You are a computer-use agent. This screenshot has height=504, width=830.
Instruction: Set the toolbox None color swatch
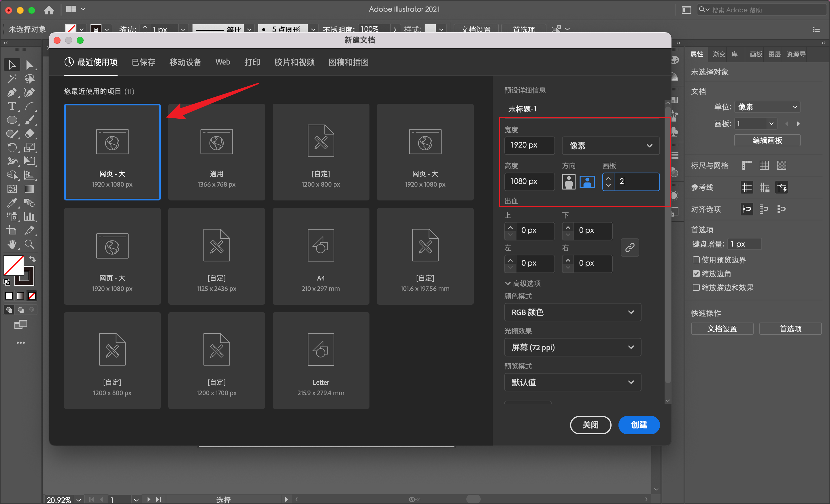(32, 295)
